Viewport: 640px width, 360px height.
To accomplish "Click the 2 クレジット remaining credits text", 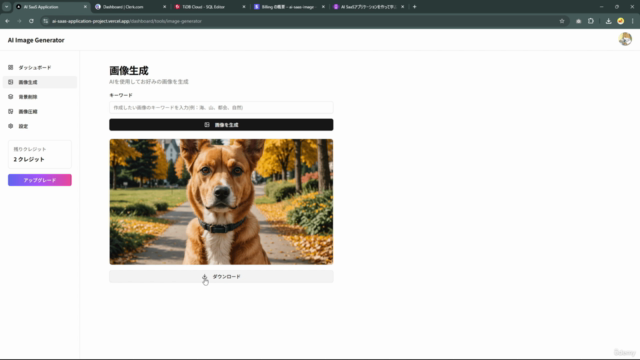I will tap(29, 159).
